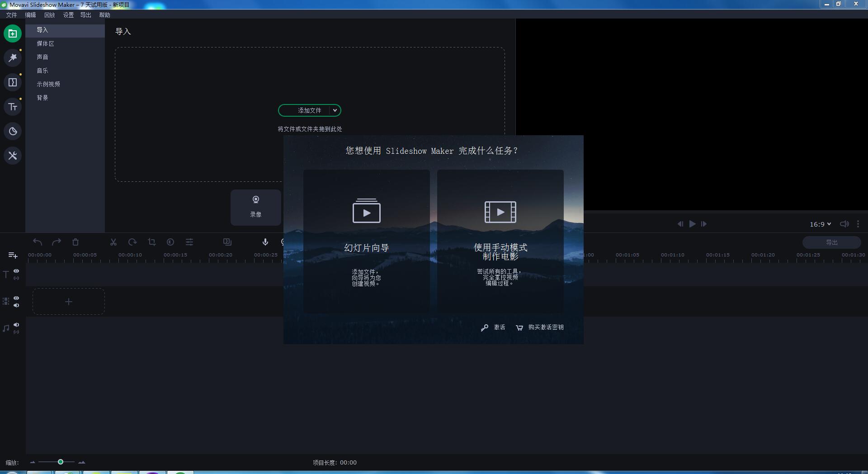This screenshot has height=474, width=868.
Task: Click the Rotate clip icon
Action: (x=132, y=242)
